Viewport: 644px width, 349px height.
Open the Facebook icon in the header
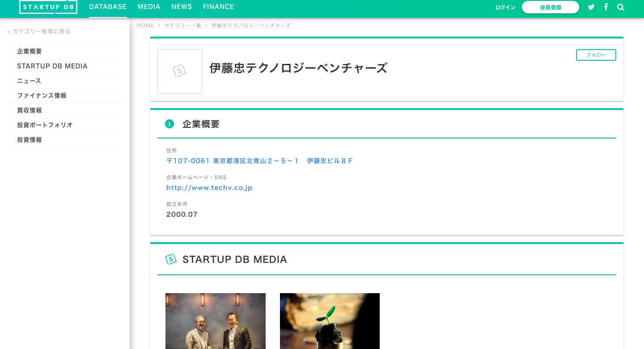pos(606,7)
